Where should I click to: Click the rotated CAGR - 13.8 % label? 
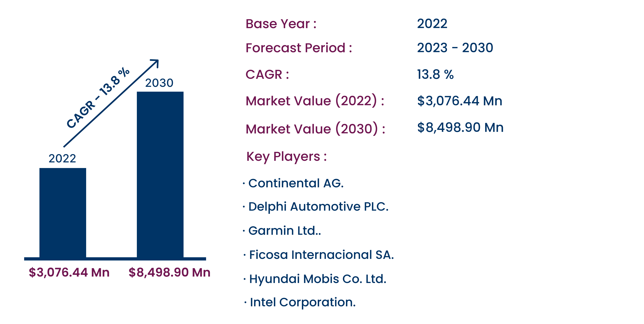pyautogui.click(x=98, y=98)
